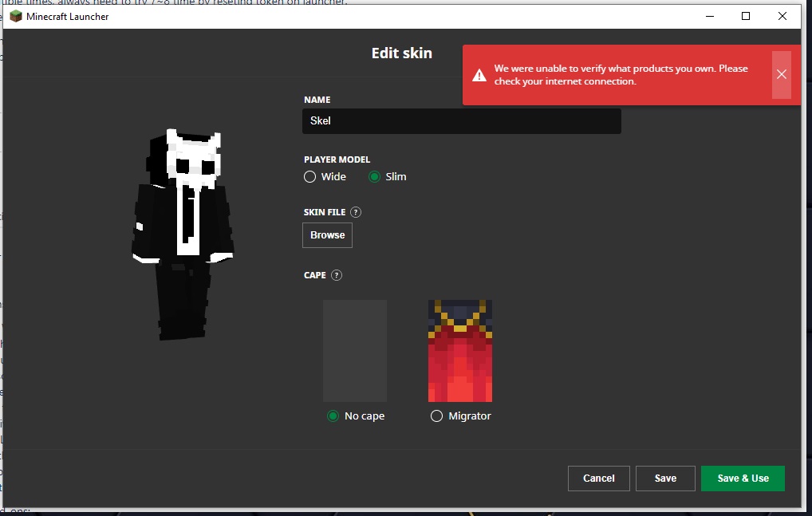Click the warning triangle icon in the alert
Screen dimensions: 812x516
[479, 76]
